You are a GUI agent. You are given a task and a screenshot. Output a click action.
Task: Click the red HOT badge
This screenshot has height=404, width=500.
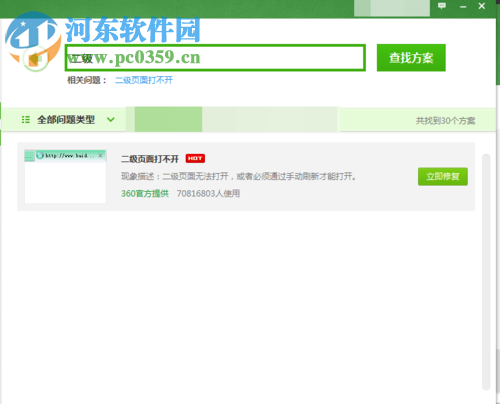click(195, 159)
